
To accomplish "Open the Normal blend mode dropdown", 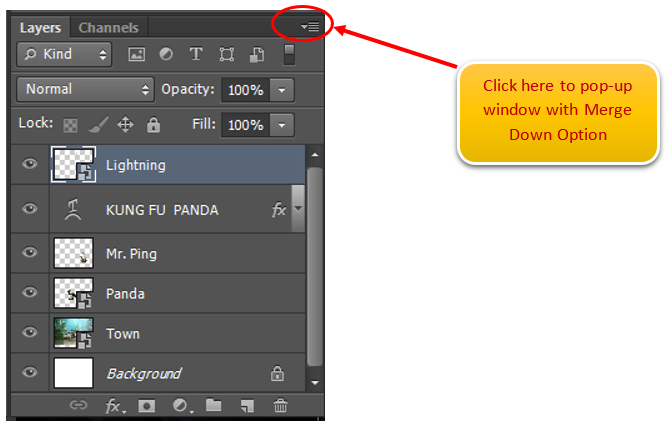I will 85,89.
